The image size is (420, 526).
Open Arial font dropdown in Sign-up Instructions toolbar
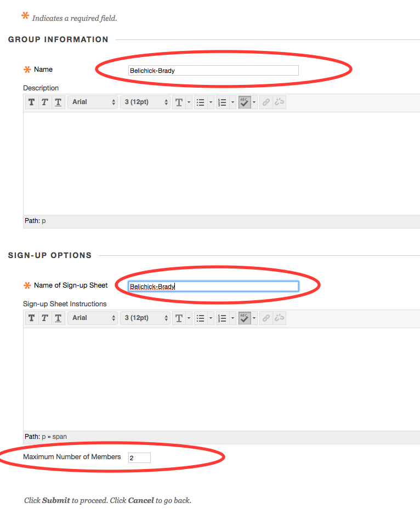point(93,318)
